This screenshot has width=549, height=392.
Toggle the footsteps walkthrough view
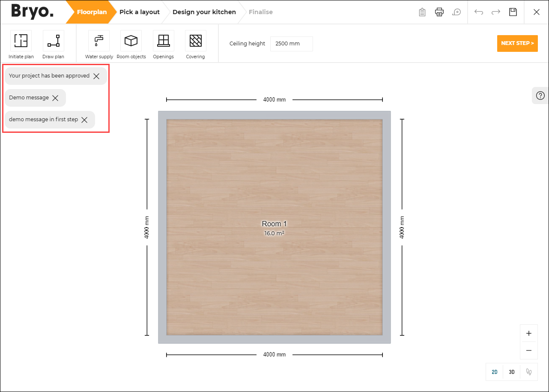pos(529,372)
